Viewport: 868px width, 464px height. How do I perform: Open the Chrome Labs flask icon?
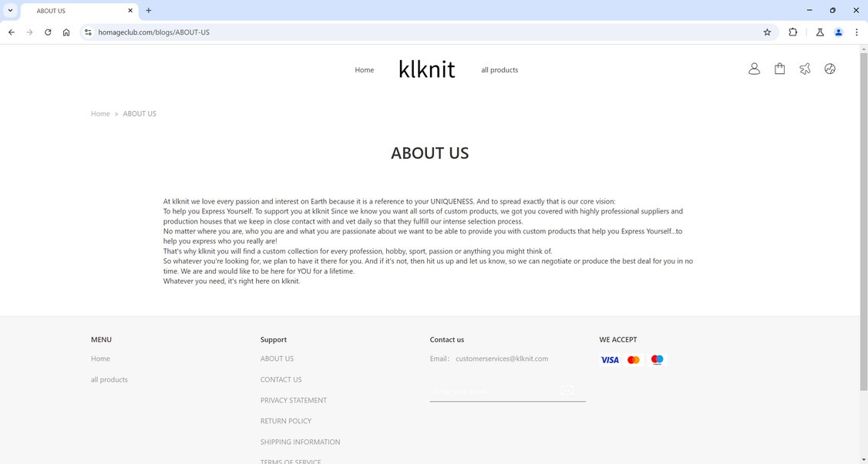point(820,32)
